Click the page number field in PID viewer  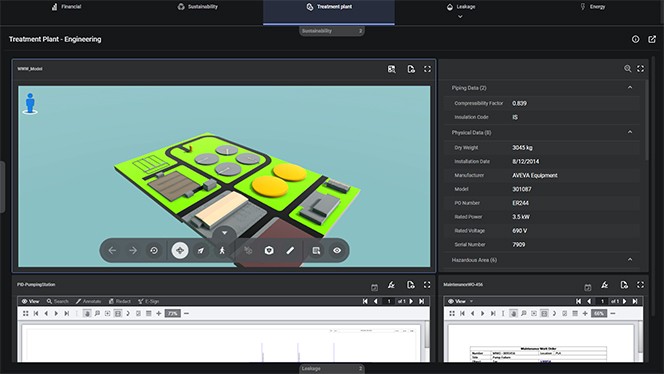[389, 301]
